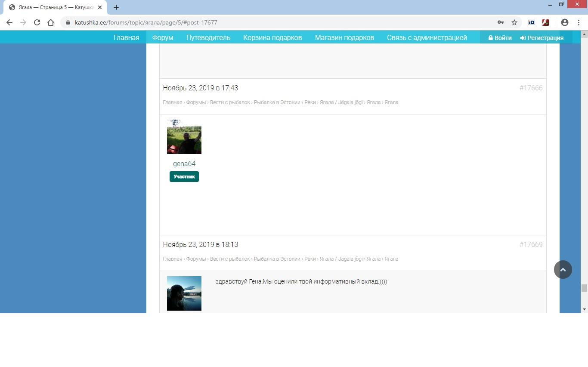Click the browser back arrow
This screenshot has width=588, height=367.
(x=9, y=22)
